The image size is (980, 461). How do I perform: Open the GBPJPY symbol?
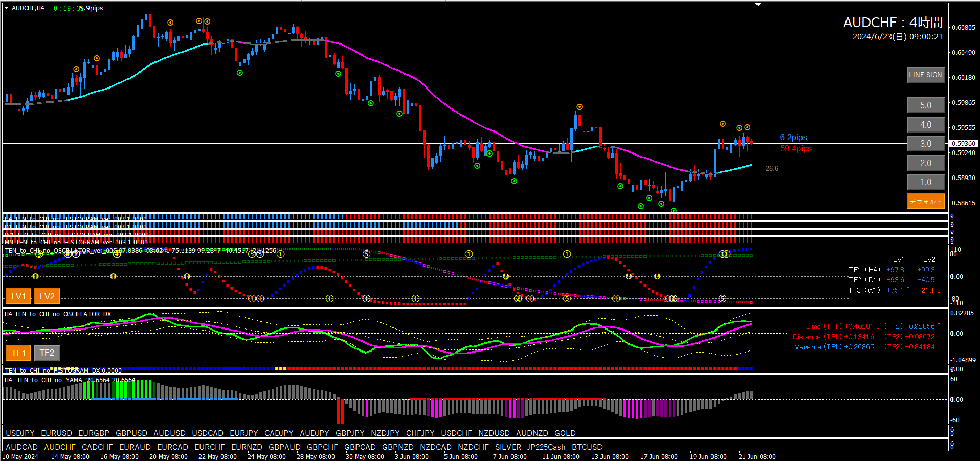[x=350, y=433]
